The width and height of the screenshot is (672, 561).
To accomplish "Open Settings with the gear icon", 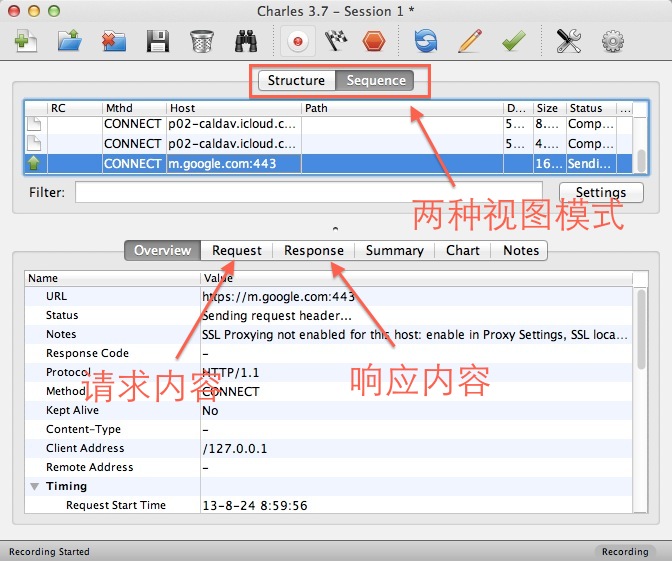I will pyautogui.click(x=613, y=41).
